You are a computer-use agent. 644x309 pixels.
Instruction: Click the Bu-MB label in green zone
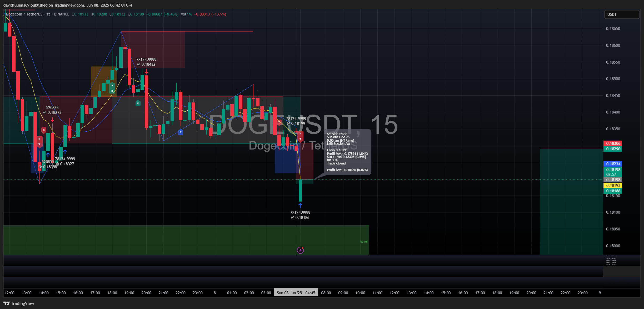coord(364,241)
